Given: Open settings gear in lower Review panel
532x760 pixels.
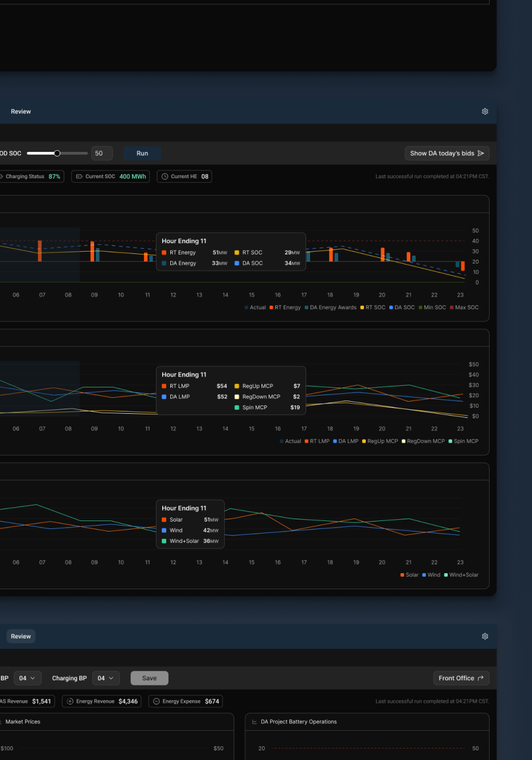Looking at the screenshot, I should coord(485,636).
